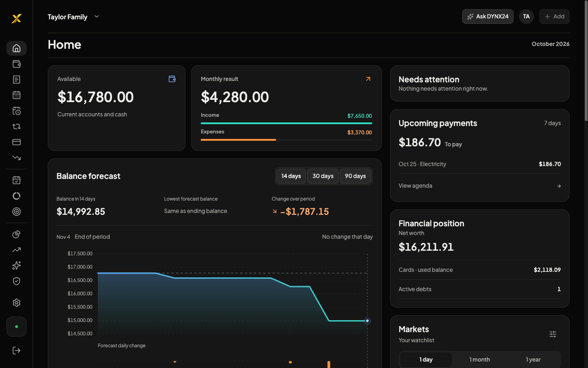Open Markets watchlist filter sliders icon

(553, 334)
